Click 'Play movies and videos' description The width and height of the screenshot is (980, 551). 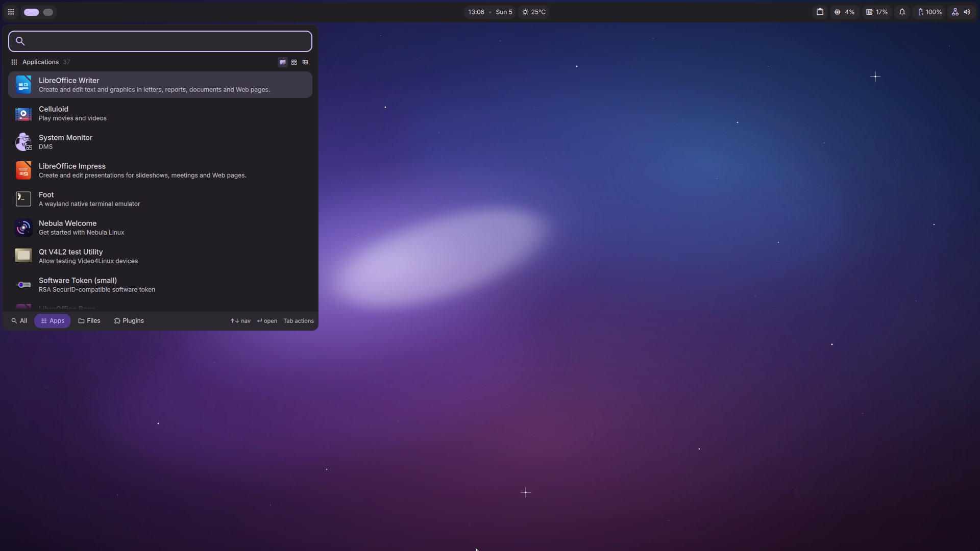72,118
